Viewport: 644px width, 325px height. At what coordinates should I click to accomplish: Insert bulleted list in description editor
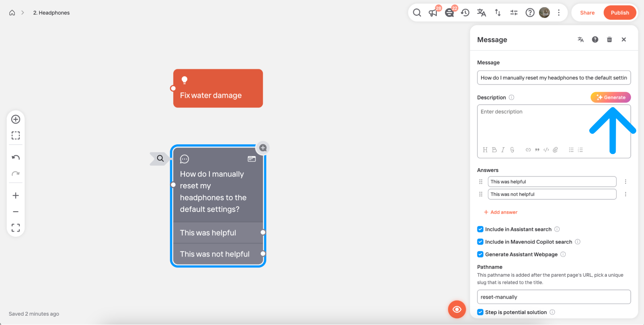pos(571,150)
